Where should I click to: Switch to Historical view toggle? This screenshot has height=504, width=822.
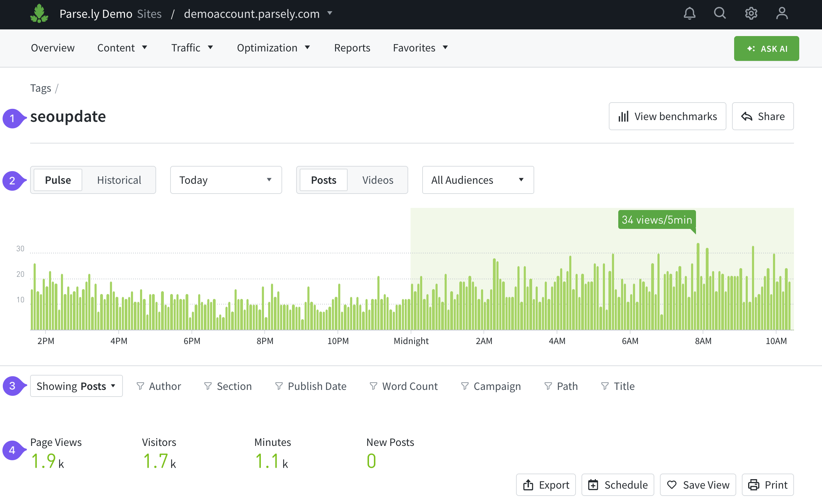(x=119, y=180)
